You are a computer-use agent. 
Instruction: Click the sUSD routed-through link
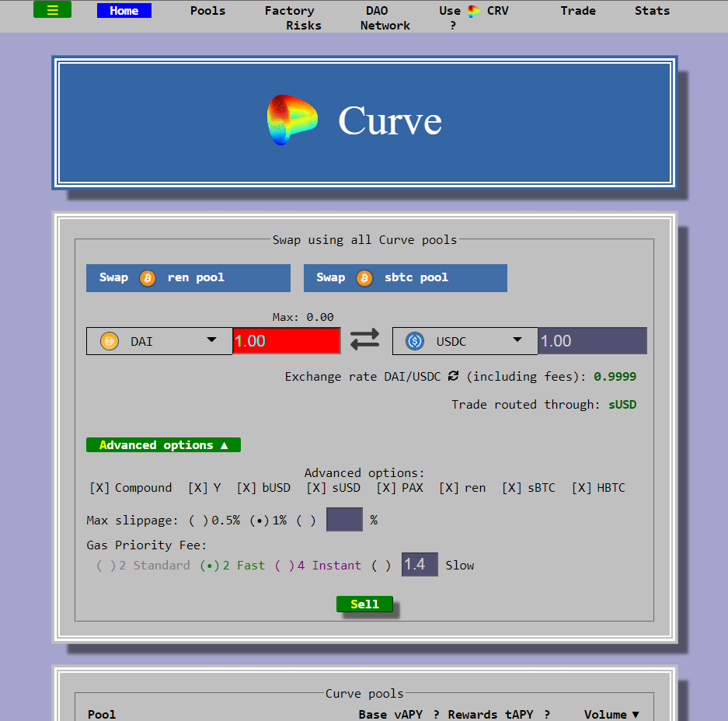point(622,404)
